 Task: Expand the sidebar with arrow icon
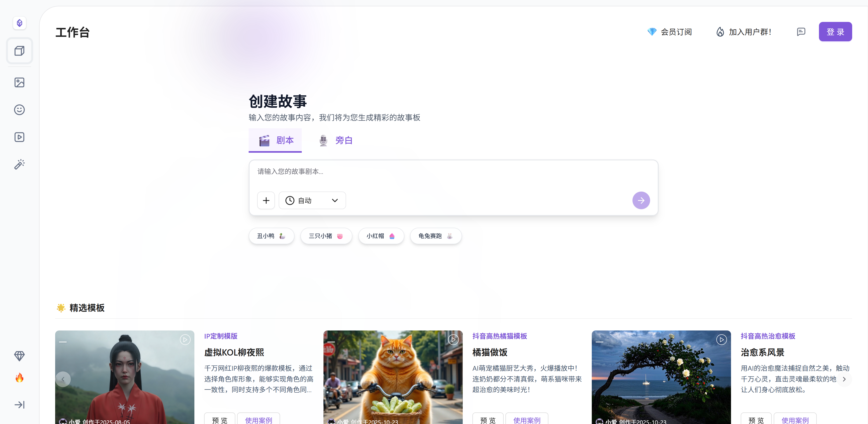tap(19, 405)
